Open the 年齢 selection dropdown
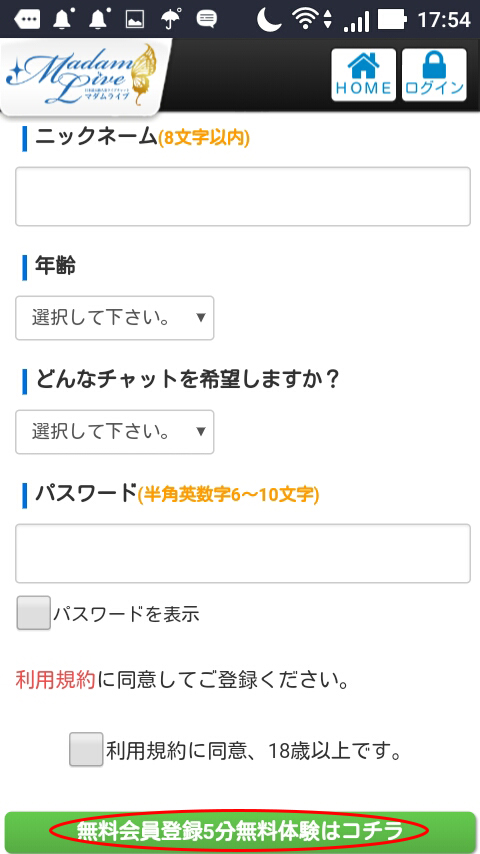This screenshot has height=854, width=480. click(114, 318)
